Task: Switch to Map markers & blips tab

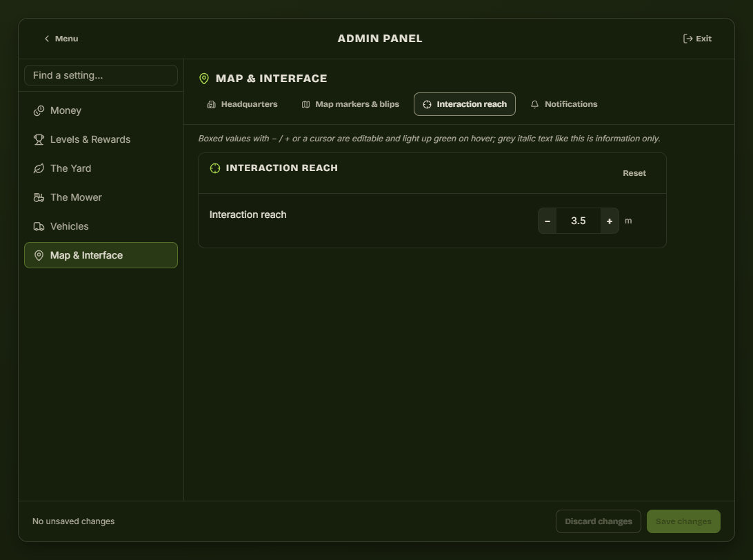Action: tap(350, 104)
